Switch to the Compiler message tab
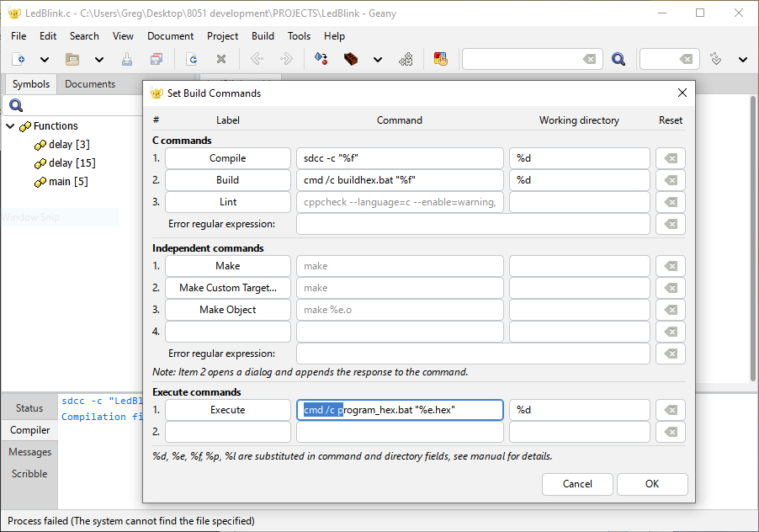The width and height of the screenshot is (759, 532). pos(29,430)
